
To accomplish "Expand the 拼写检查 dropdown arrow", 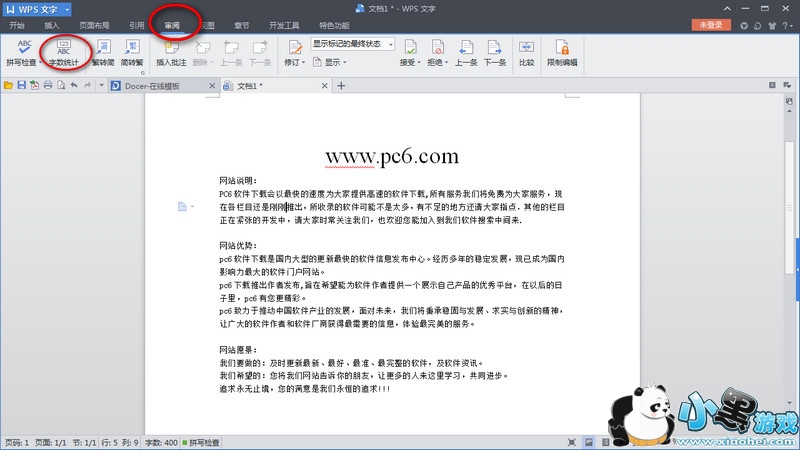I will 40,62.
